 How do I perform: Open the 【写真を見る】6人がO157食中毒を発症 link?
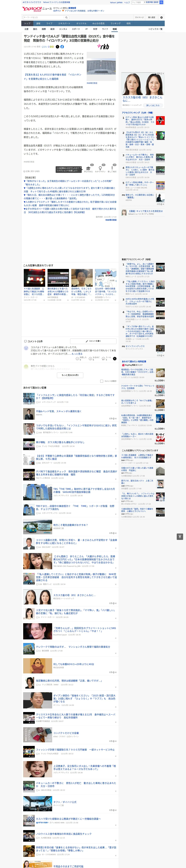[x=53, y=77]
